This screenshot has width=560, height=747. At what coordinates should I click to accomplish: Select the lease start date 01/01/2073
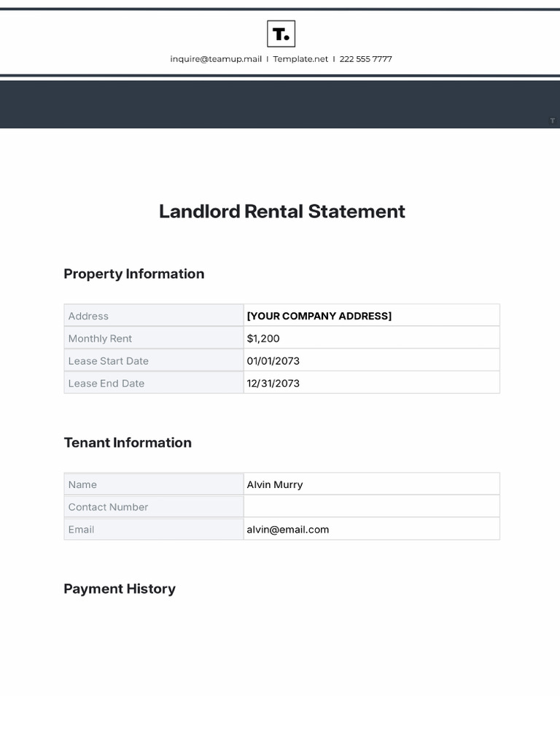(x=273, y=361)
